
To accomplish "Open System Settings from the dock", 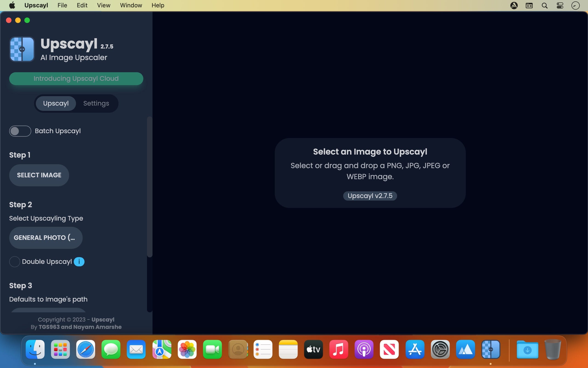I will [x=440, y=349].
